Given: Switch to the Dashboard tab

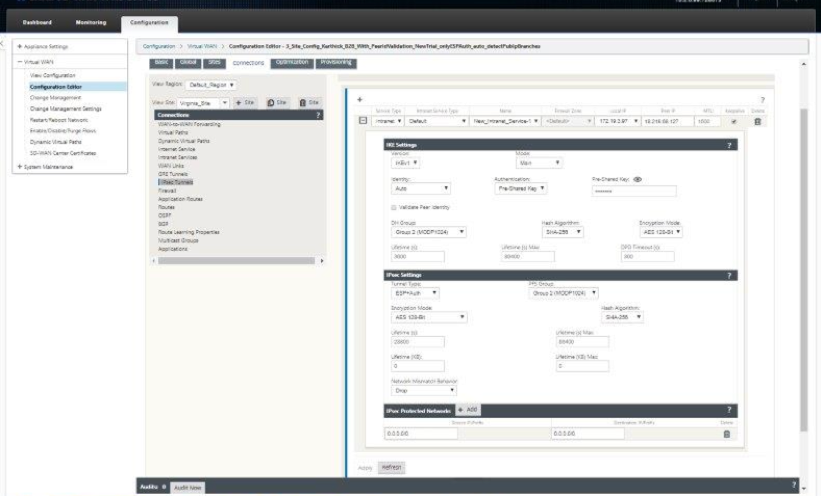Looking at the screenshot, I should pos(37,23).
